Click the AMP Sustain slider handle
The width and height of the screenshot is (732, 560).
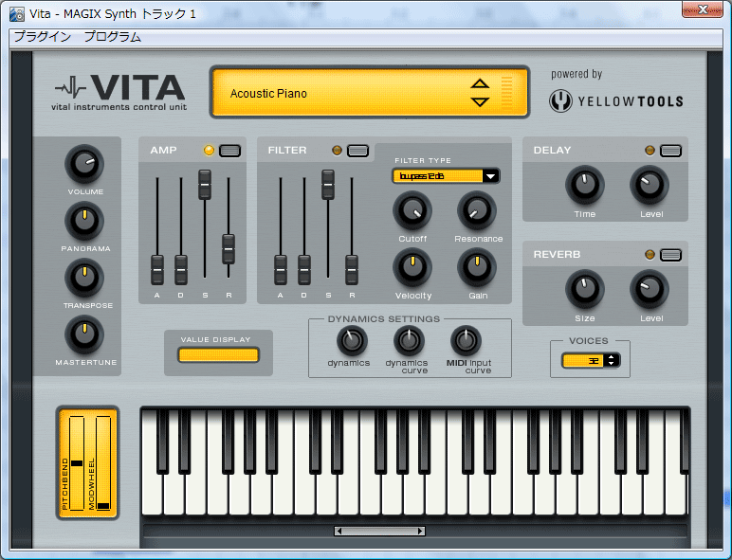(x=205, y=185)
